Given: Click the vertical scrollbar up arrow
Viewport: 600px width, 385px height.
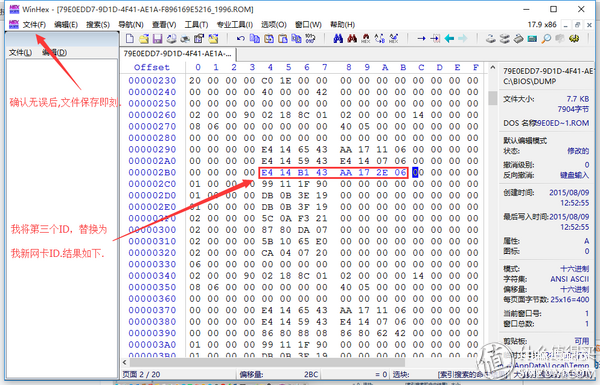Looking at the screenshot, I should point(492,68).
